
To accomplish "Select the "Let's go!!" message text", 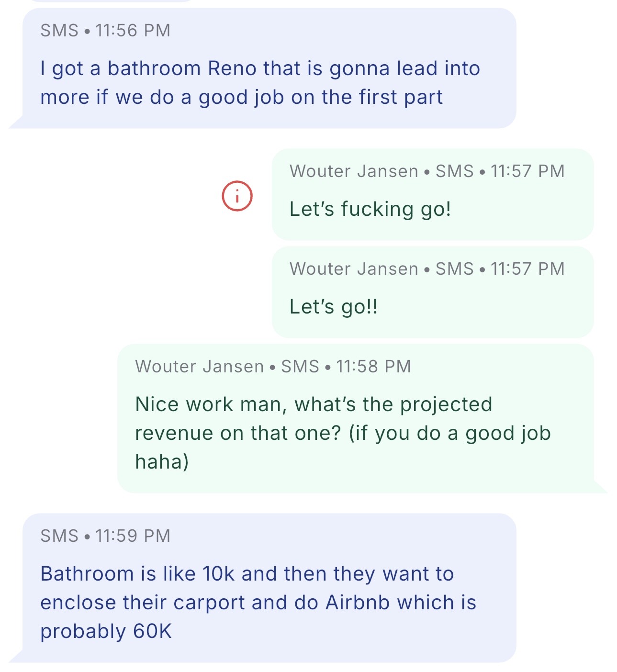I will (334, 307).
